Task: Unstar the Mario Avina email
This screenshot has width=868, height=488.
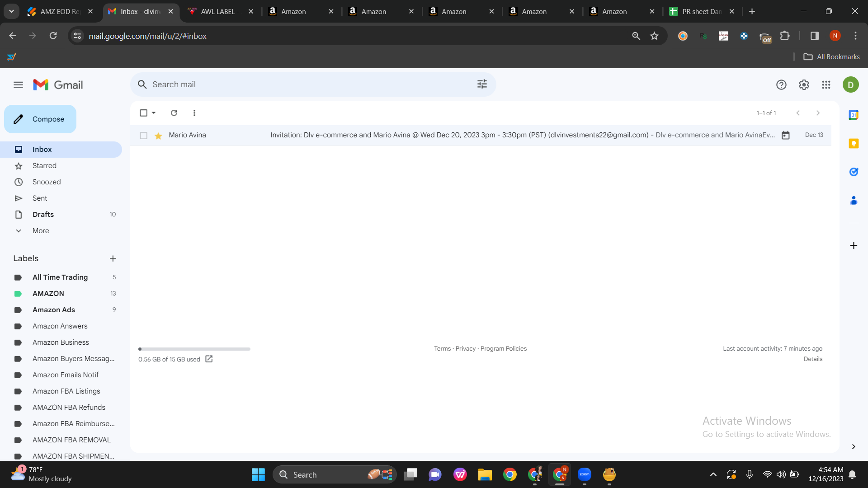Action: pyautogui.click(x=158, y=136)
